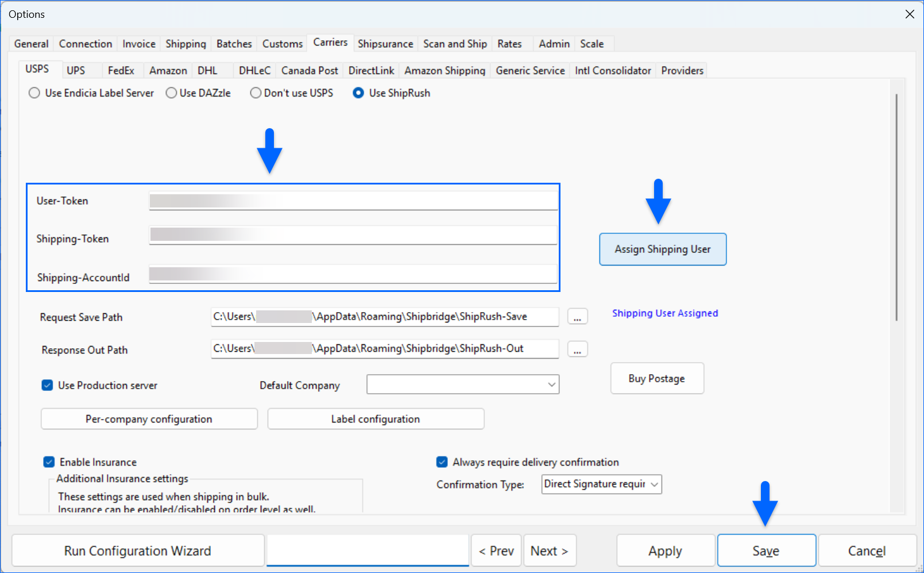Select the Use ShipRush radio option
The width and height of the screenshot is (924, 573).
pyautogui.click(x=358, y=93)
